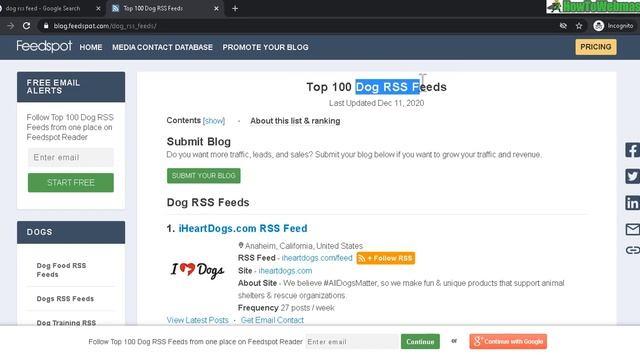640x360 pixels.
Task: Open About this list & ranking
Action: pos(295,121)
